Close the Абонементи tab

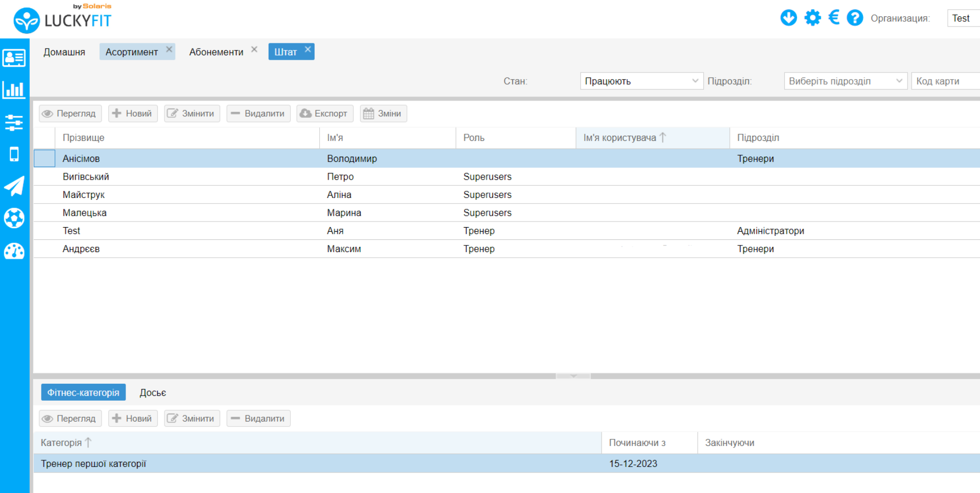(x=254, y=50)
